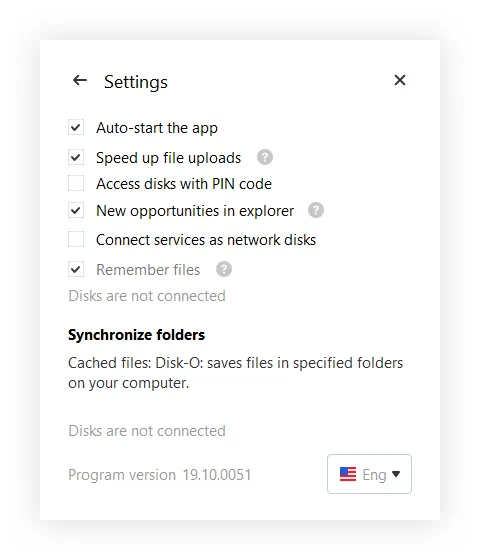Click the Settings title text
The width and height of the screenshot is (479, 556).
coord(135,82)
